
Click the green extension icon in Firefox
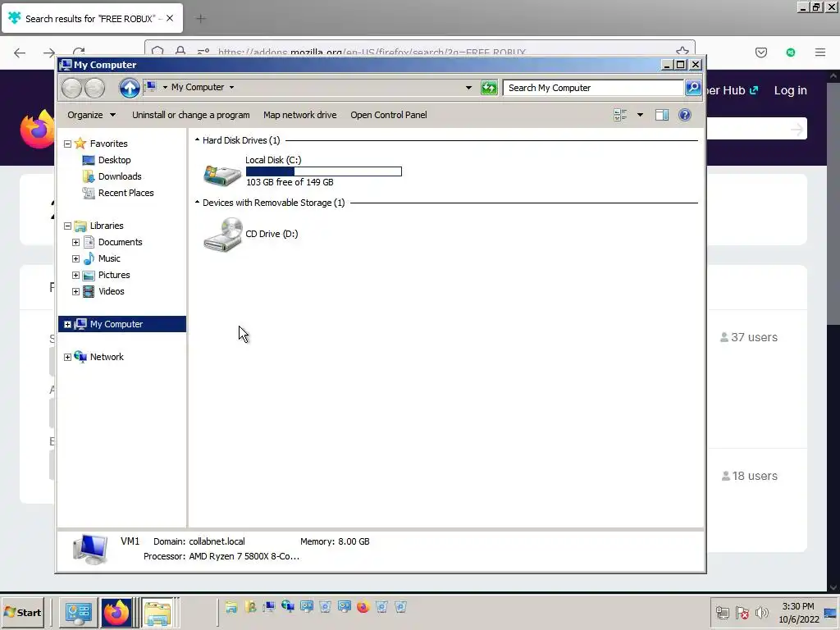791,52
